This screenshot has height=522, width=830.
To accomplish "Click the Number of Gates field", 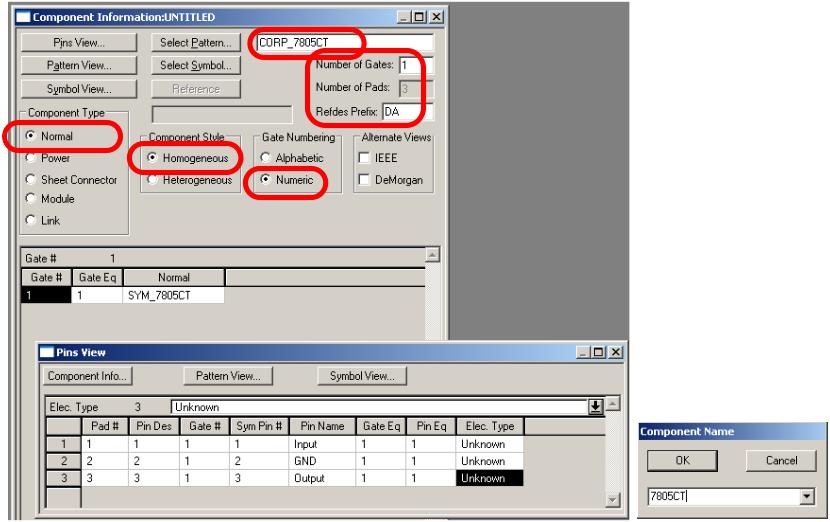I will click(x=416, y=65).
